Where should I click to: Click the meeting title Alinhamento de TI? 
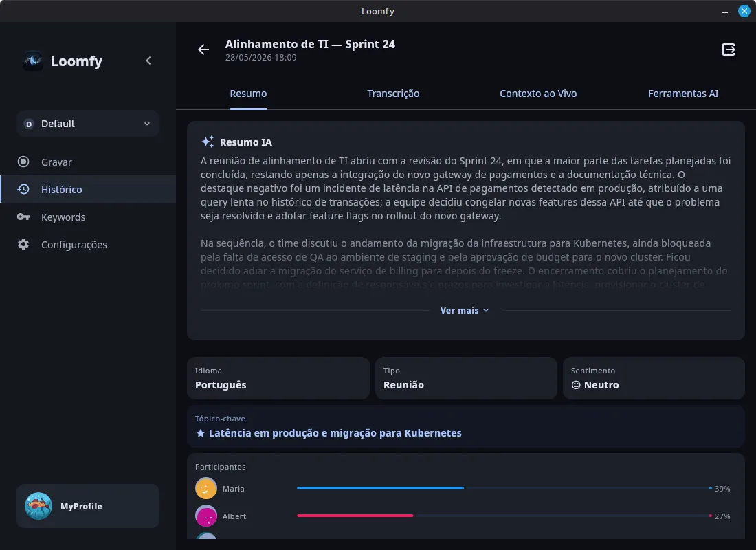(x=310, y=45)
